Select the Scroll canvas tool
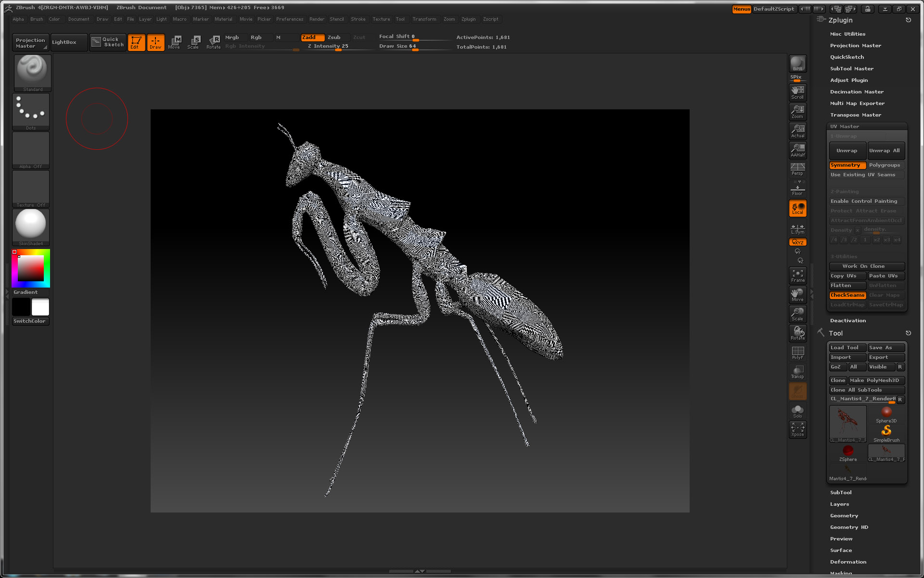 click(x=797, y=92)
